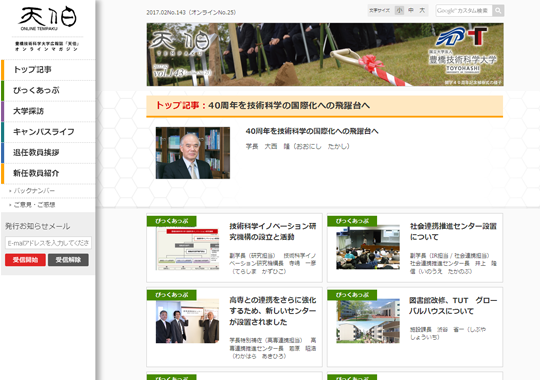The image size is (540, 380).
Task: Set font size to medium (中)
Action: pyautogui.click(x=411, y=10)
